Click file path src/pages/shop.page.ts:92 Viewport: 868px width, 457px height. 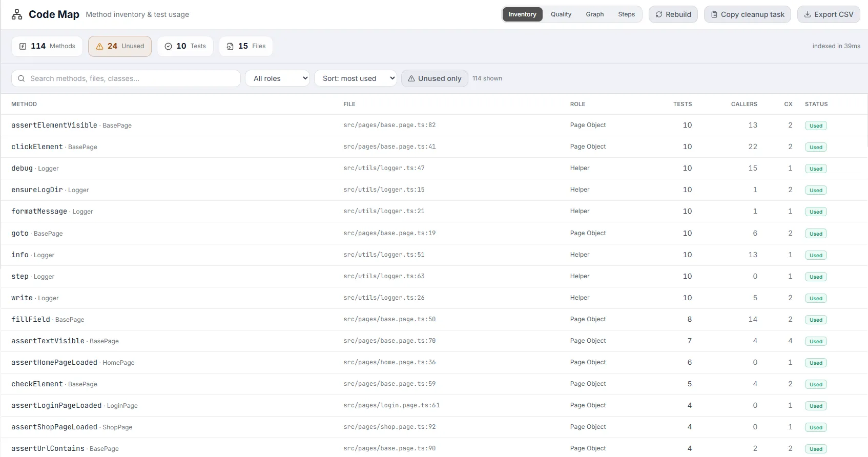tap(389, 427)
